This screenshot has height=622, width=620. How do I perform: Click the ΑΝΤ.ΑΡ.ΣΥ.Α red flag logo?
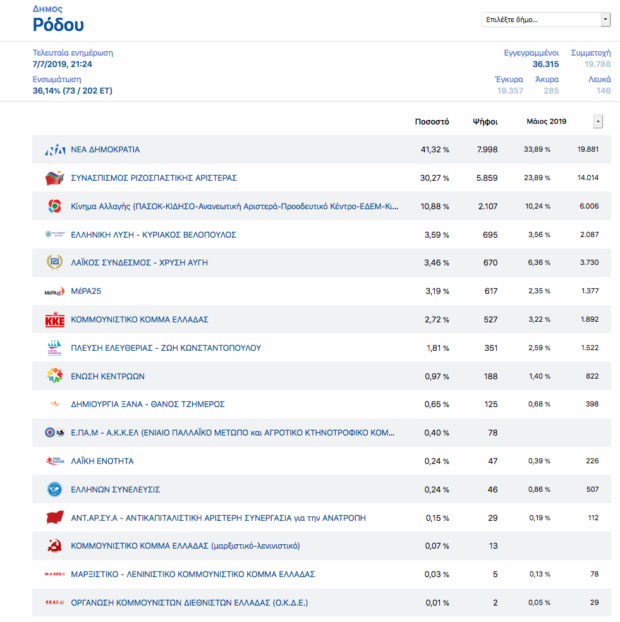coord(55,517)
